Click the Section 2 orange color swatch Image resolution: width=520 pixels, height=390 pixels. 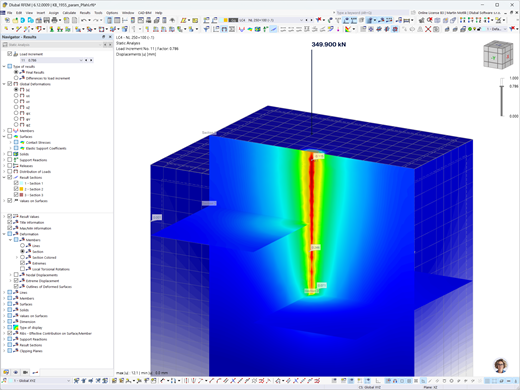point(21,189)
